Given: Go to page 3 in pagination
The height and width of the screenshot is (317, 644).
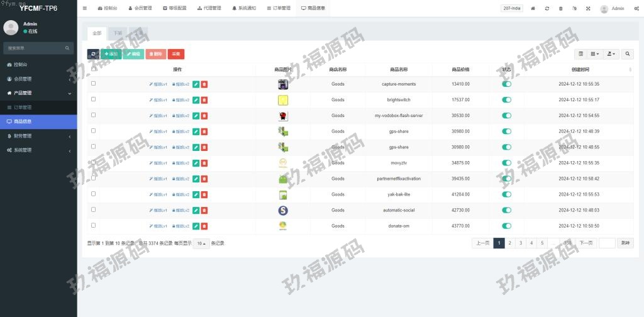Looking at the screenshot, I should 520,243.
